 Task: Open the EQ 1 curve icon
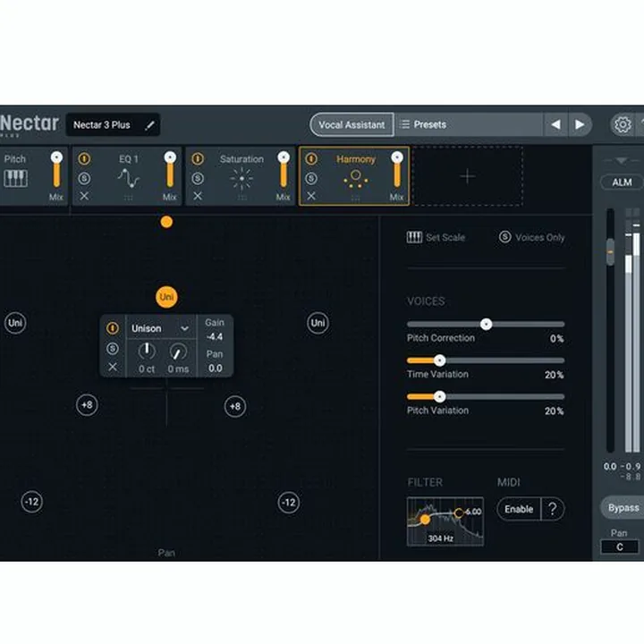pyautogui.click(x=129, y=178)
